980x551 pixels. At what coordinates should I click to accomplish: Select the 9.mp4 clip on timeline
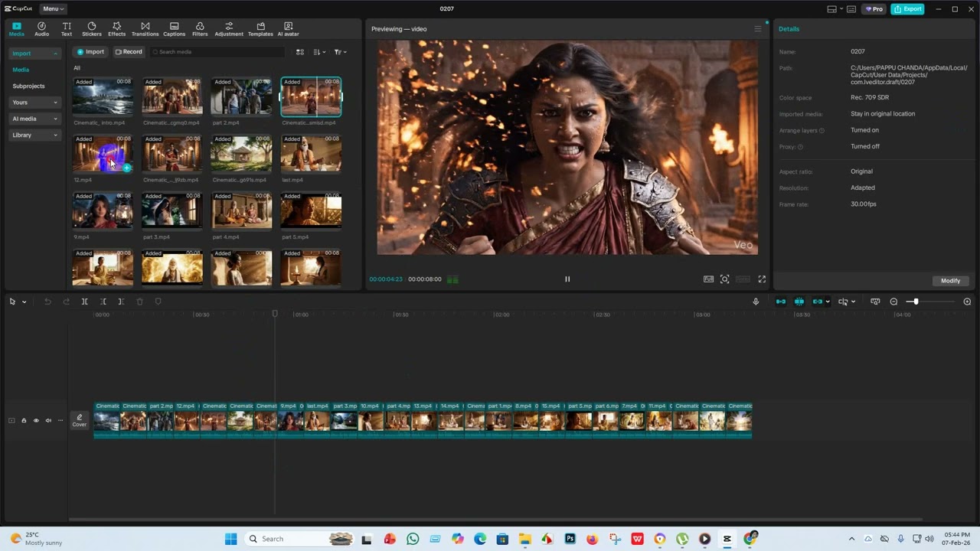click(290, 420)
